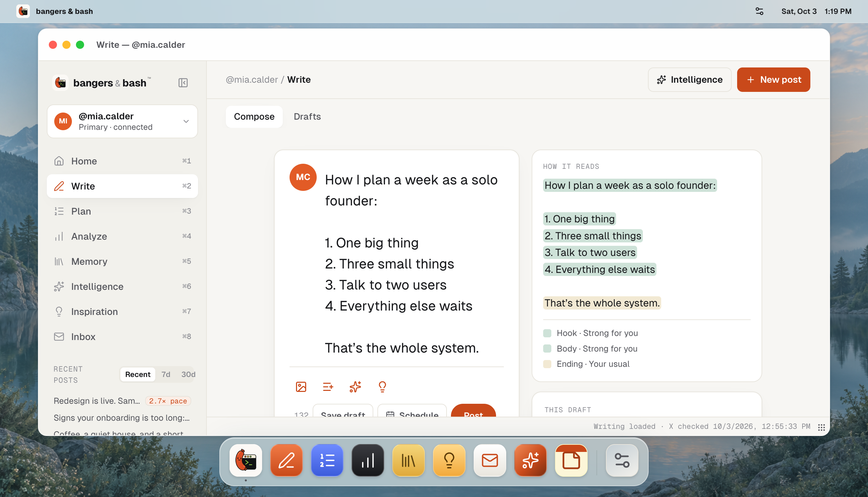Click preview line '2. Three small things'
This screenshot has height=497, width=868.
pos(593,236)
